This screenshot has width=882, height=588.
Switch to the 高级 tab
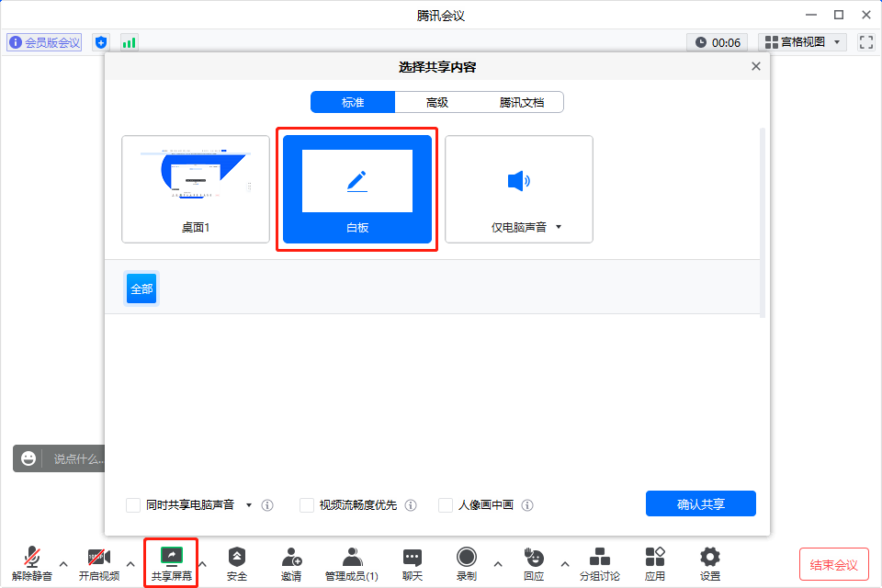click(437, 102)
